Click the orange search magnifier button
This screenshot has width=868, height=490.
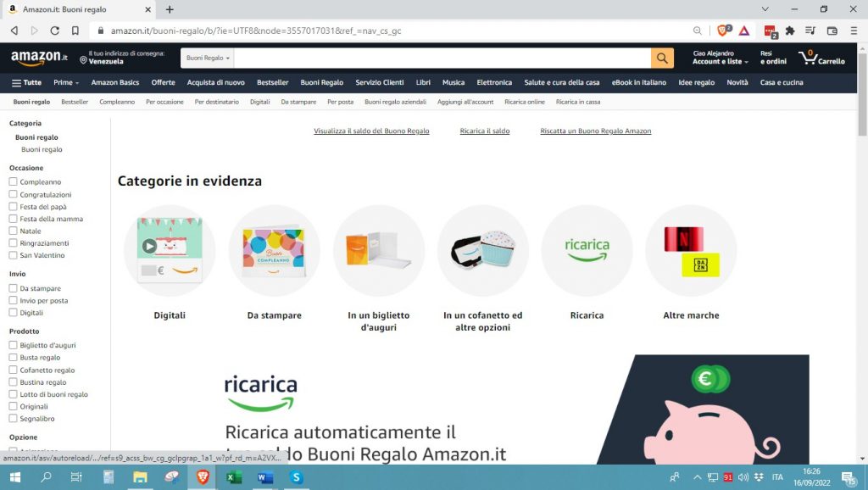tap(662, 58)
